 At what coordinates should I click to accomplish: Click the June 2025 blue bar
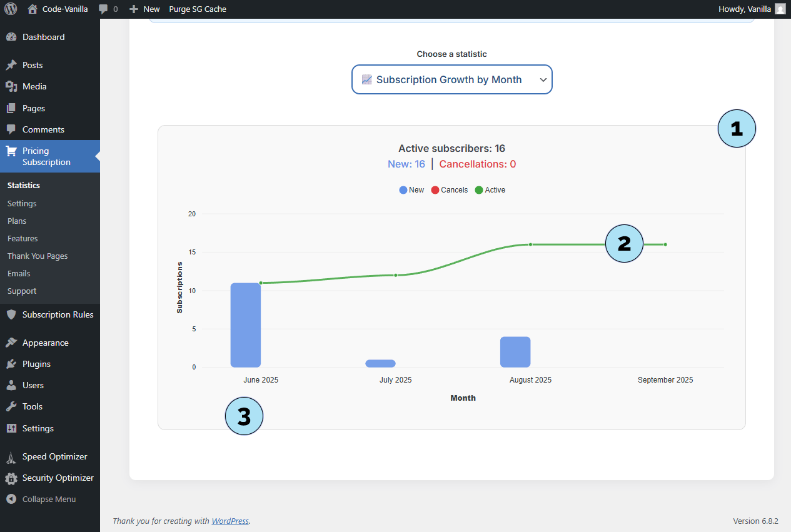click(x=245, y=325)
